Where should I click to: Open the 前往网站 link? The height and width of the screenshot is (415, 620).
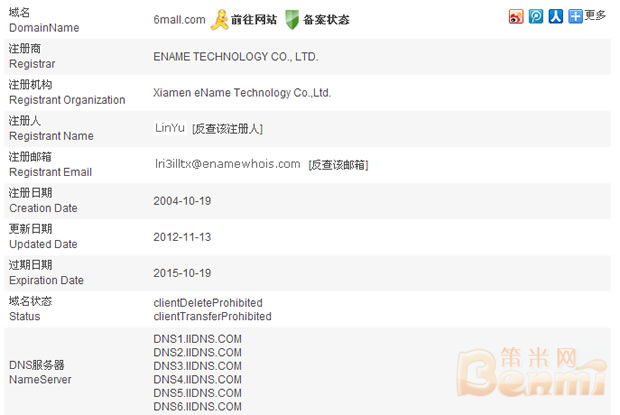coord(254,19)
